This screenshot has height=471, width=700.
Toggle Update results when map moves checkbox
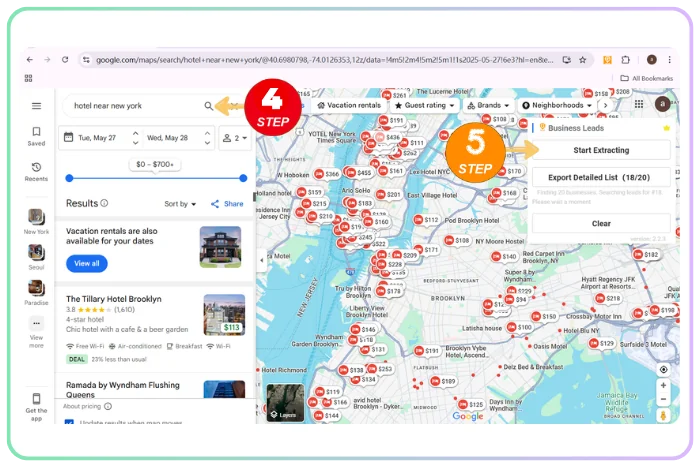(69, 422)
